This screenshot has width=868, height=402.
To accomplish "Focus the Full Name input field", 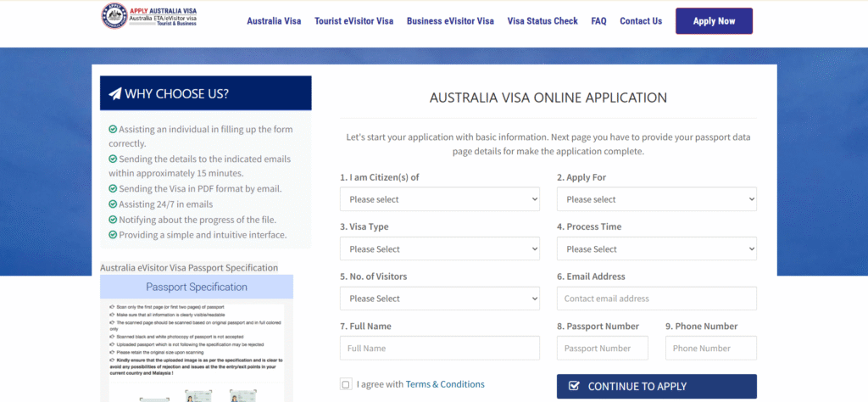I will click(x=440, y=349).
